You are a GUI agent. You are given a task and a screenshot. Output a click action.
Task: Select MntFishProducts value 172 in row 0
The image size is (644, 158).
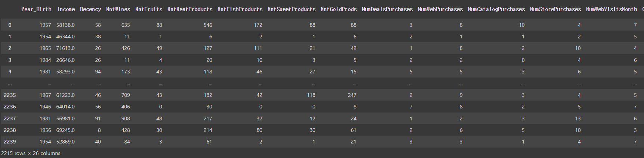click(x=258, y=25)
